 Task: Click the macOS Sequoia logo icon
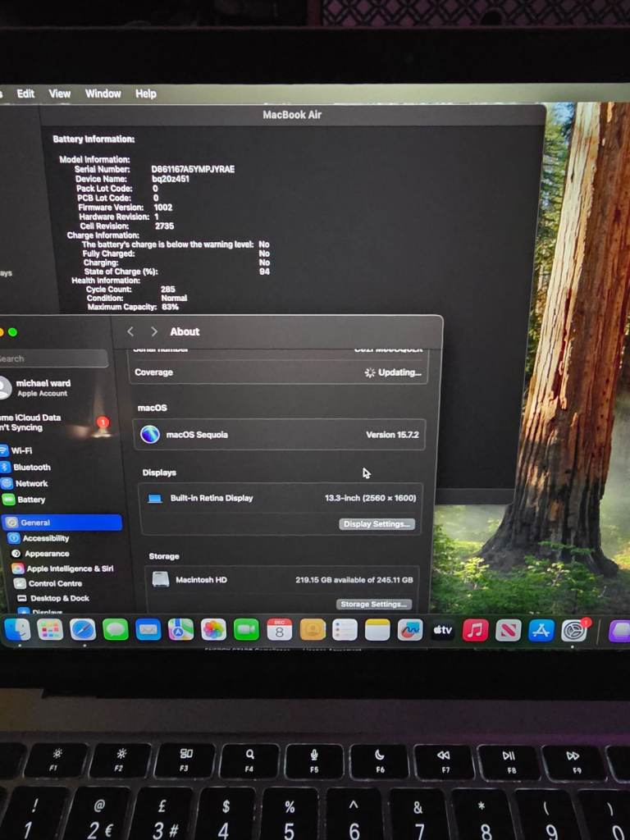click(x=149, y=434)
